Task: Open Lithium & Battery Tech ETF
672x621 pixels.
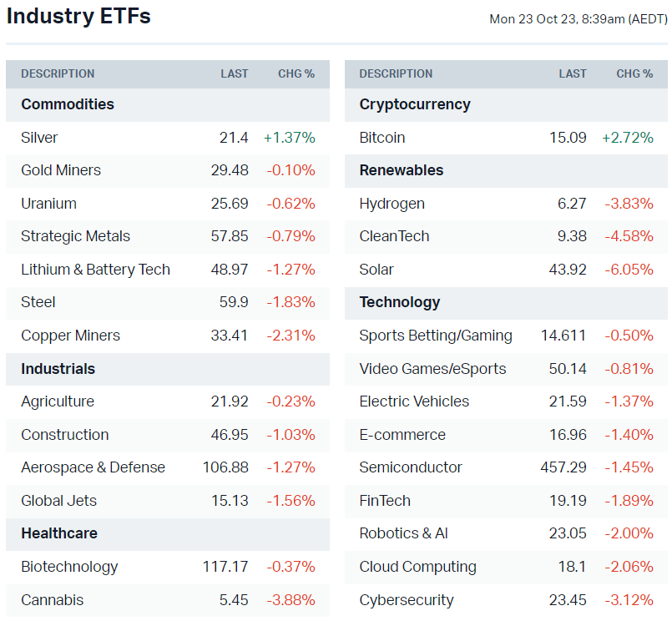Action: (x=95, y=270)
